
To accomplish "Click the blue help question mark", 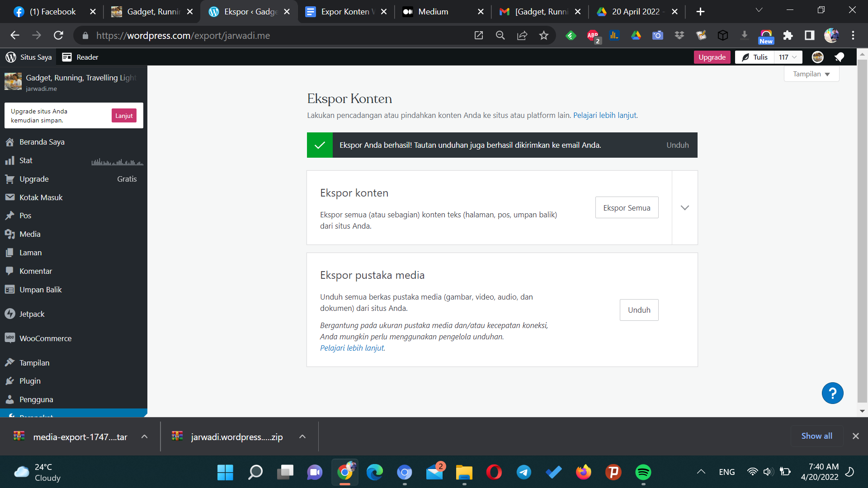I will [x=832, y=393].
